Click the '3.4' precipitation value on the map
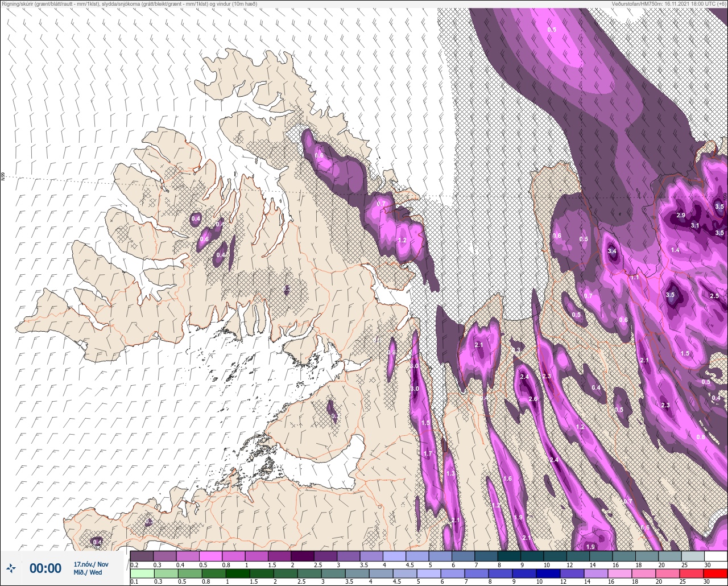This screenshot has height=586, width=728. click(612, 251)
